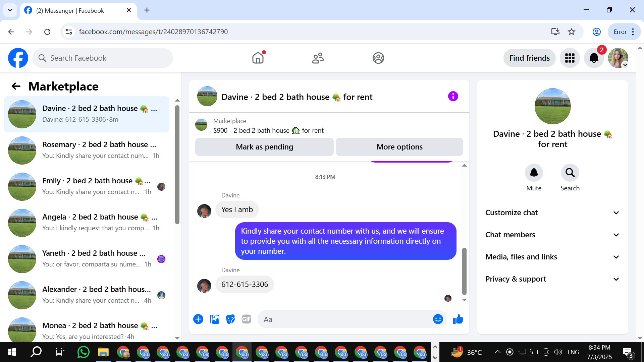
Task: Open the Facebook menu grid icon
Action: pyautogui.click(x=570, y=58)
